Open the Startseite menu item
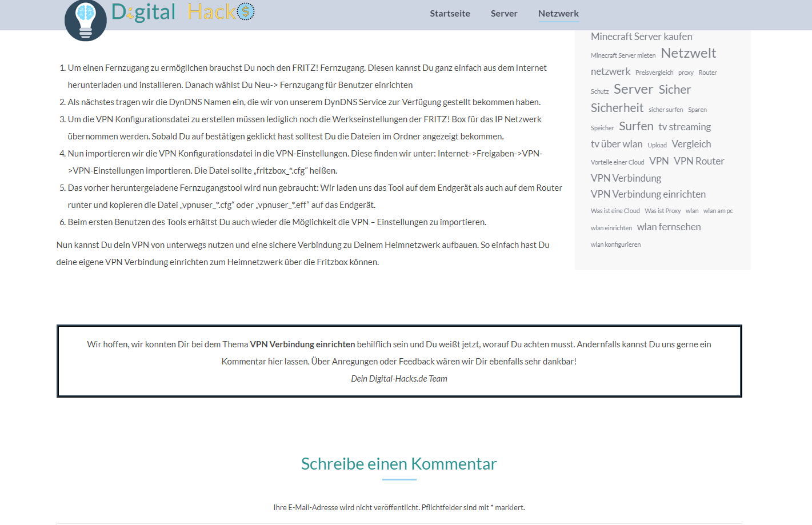 450,13
